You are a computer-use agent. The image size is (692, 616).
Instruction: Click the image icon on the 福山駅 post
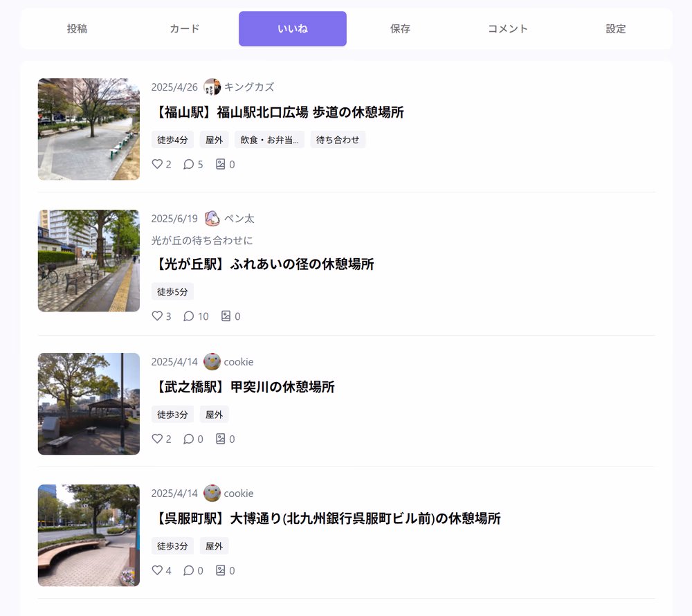point(220,164)
